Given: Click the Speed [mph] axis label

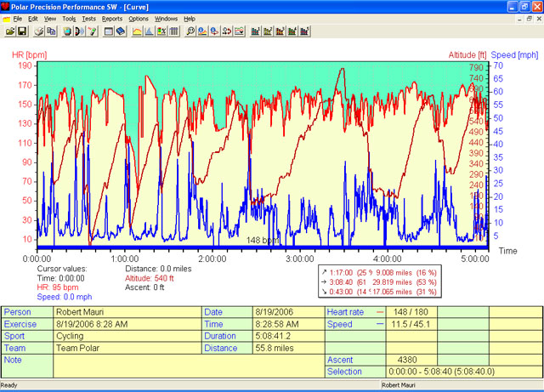Looking at the screenshot, I should pos(514,55).
